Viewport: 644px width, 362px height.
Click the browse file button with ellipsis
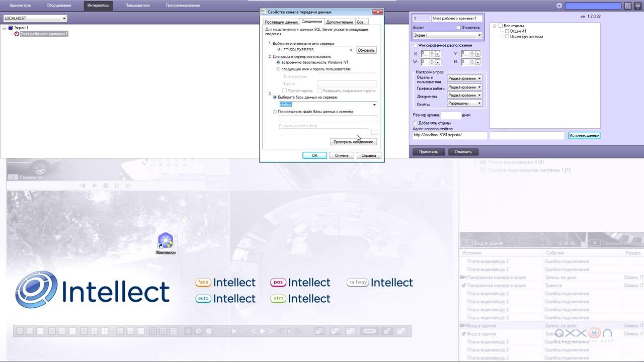374,132
